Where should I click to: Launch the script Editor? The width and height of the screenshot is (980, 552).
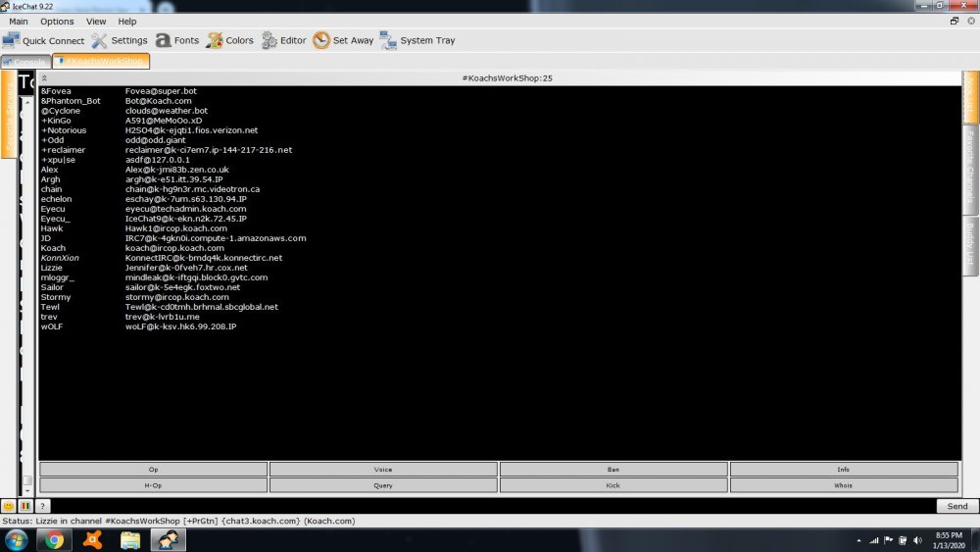click(269, 40)
